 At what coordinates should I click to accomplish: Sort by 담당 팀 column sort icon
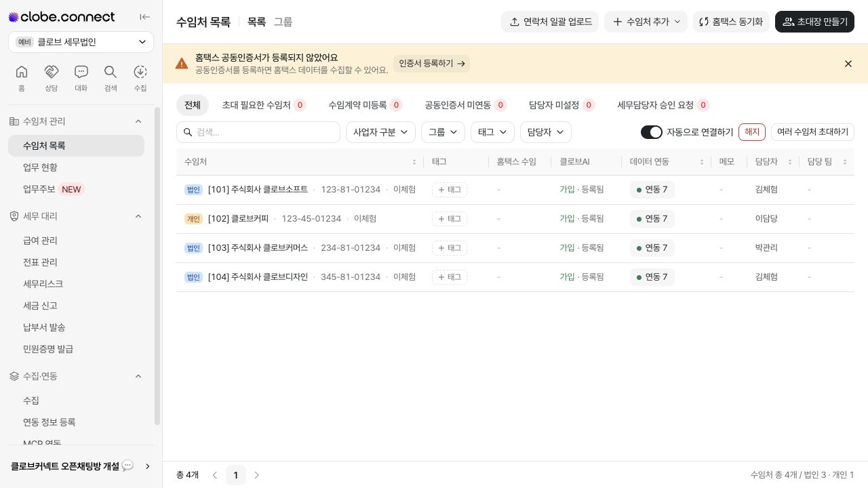(x=845, y=162)
